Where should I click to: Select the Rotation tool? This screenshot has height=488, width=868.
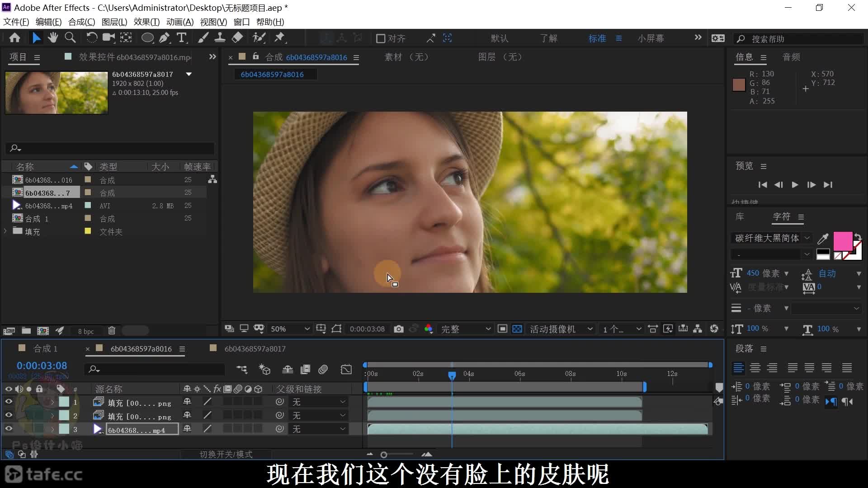[x=91, y=38]
